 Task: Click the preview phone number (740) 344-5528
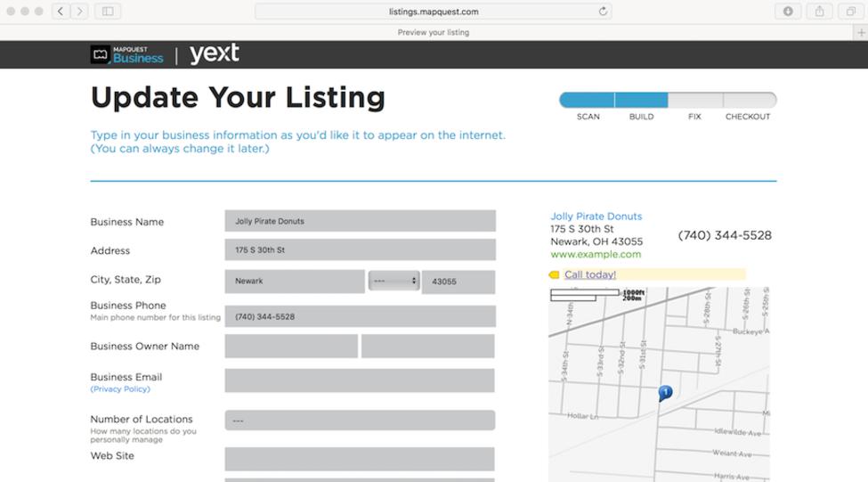point(725,235)
